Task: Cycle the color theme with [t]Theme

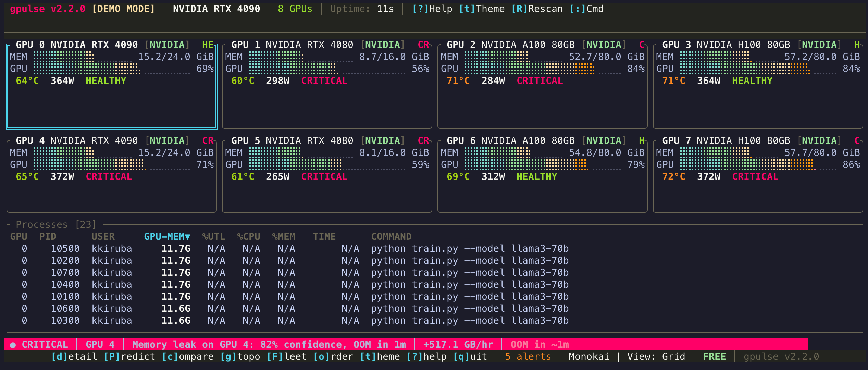Action: point(482,9)
